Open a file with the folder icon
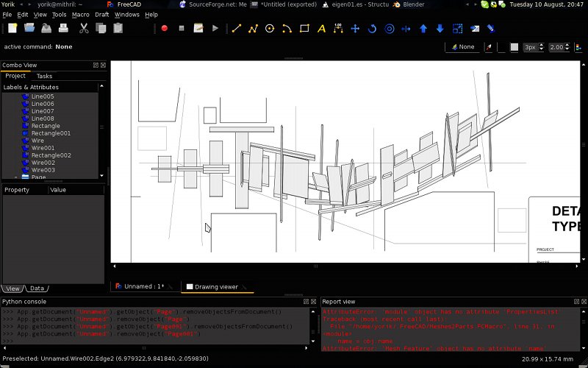The height and width of the screenshot is (368, 588). click(x=29, y=28)
